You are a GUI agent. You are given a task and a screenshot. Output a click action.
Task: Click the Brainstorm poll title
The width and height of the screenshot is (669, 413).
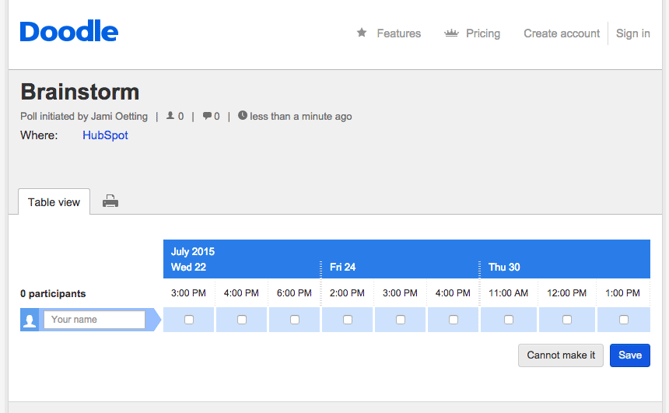click(x=80, y=92)
